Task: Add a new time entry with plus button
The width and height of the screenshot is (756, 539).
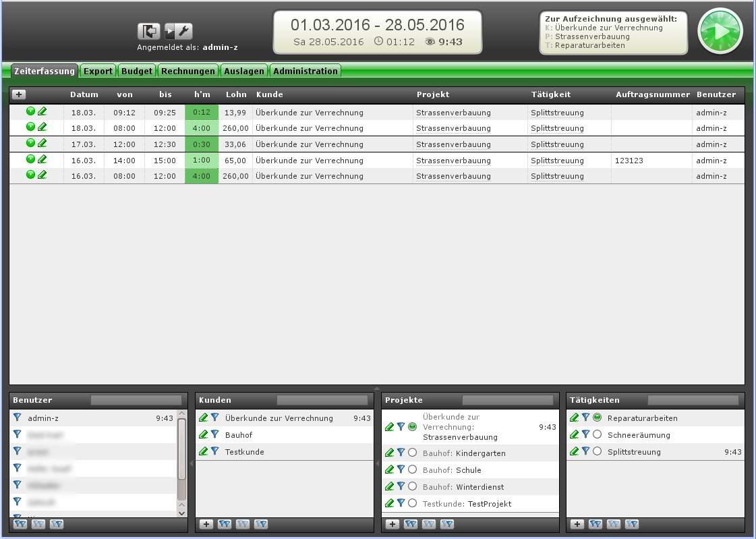Action: click(19, 94)
